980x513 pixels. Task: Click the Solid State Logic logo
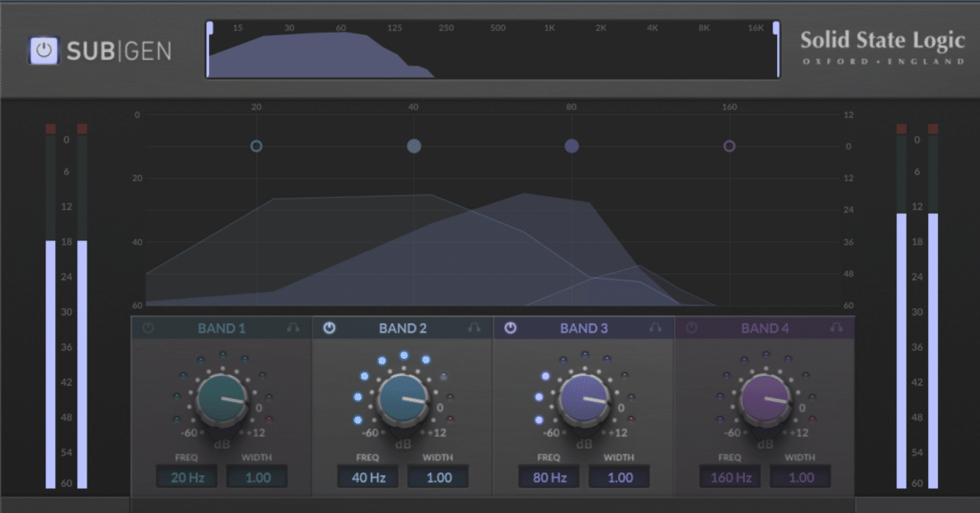pos(882,47)
